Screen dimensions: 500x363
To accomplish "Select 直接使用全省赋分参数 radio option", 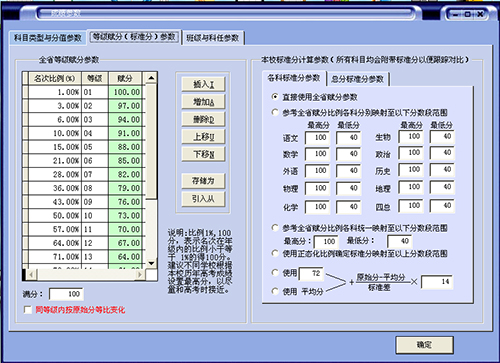I will [x=275, y=97].
